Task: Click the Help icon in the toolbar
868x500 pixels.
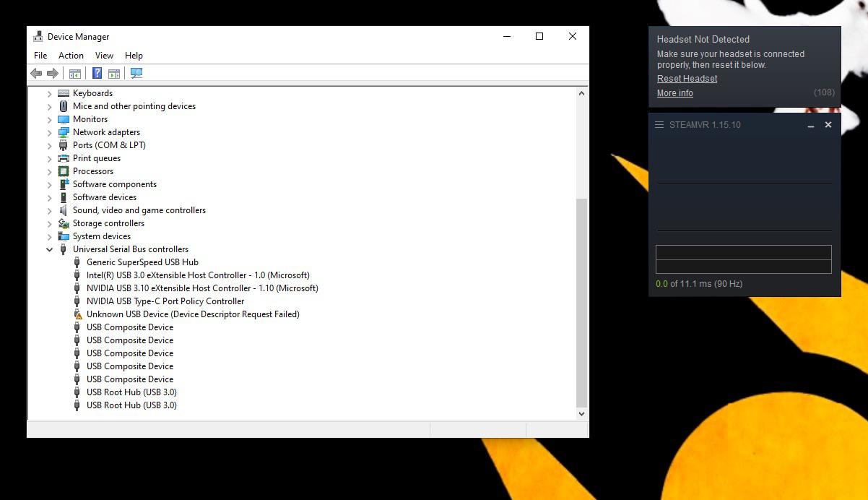Action: [x=97, y=72]
